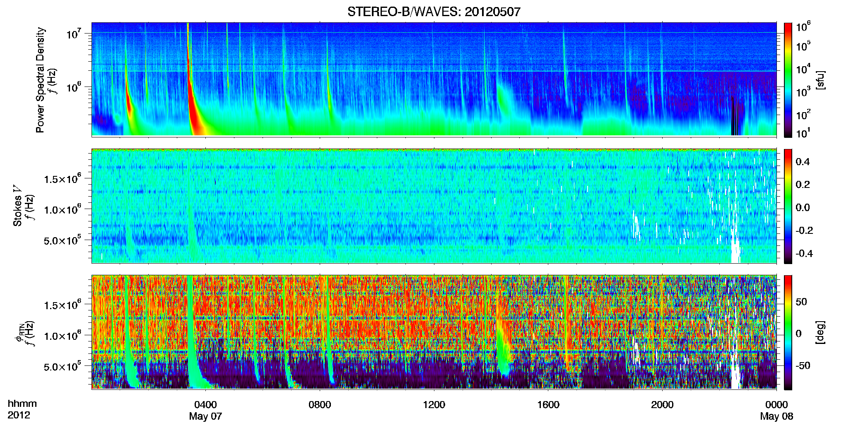Click the 10^7 frequency tick label
This screenshot has width=868, height=447.
74,33
